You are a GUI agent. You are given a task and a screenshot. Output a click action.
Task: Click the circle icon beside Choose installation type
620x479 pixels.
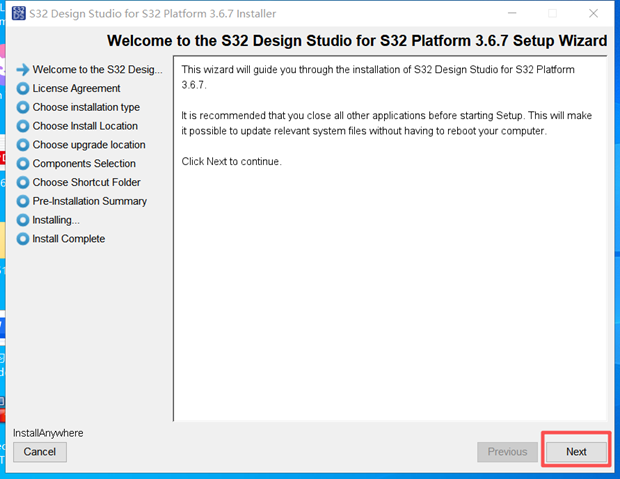(23, 107)
